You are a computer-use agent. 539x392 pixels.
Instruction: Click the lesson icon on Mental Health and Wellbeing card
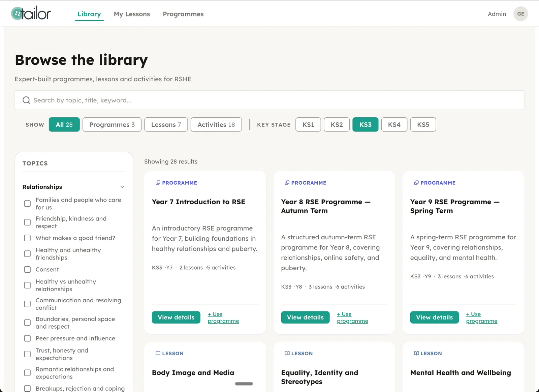416,353
